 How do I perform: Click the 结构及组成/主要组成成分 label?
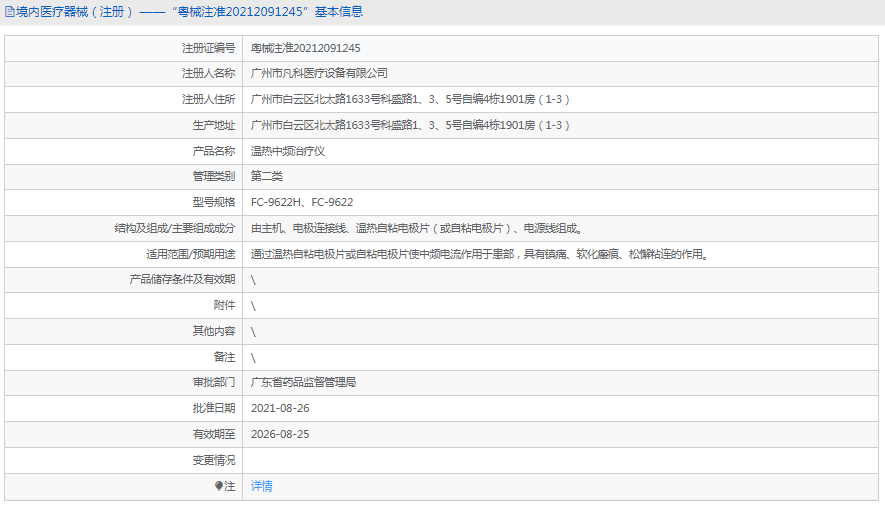tap(174, 229)
